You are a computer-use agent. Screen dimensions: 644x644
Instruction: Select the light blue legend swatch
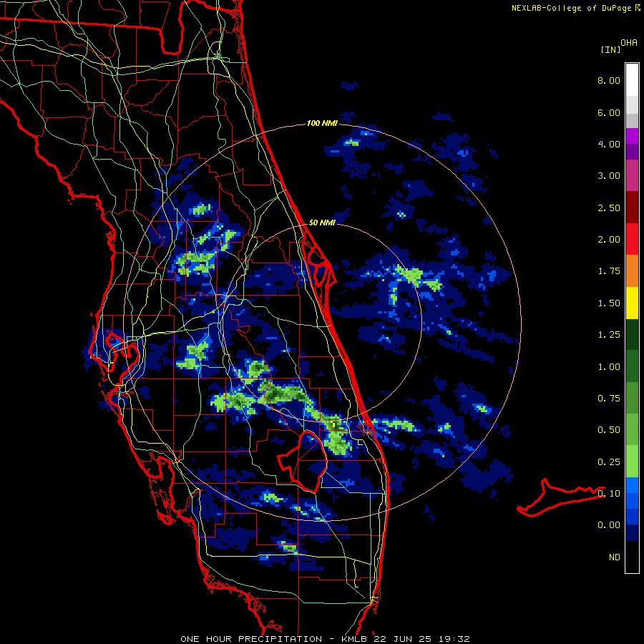632,485
